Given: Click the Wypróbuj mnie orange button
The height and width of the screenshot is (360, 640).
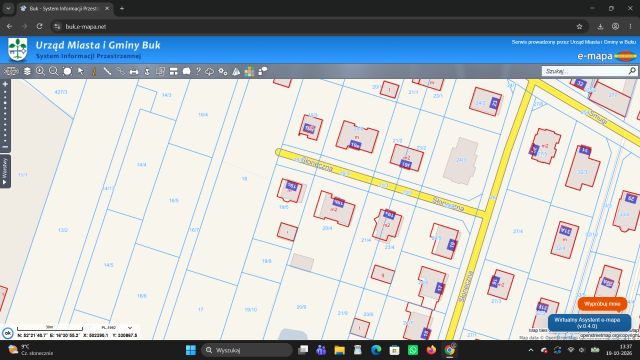Looking at the screenshot, I should click(602, 304).
